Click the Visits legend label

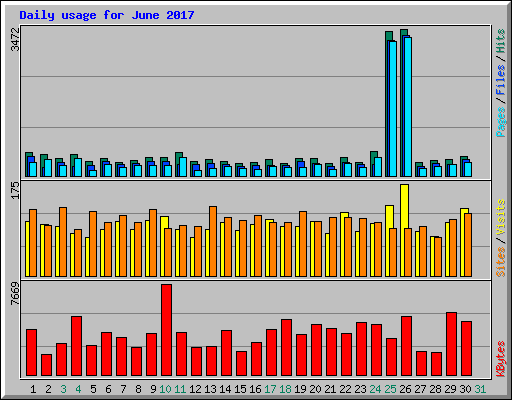coord(500,218)
